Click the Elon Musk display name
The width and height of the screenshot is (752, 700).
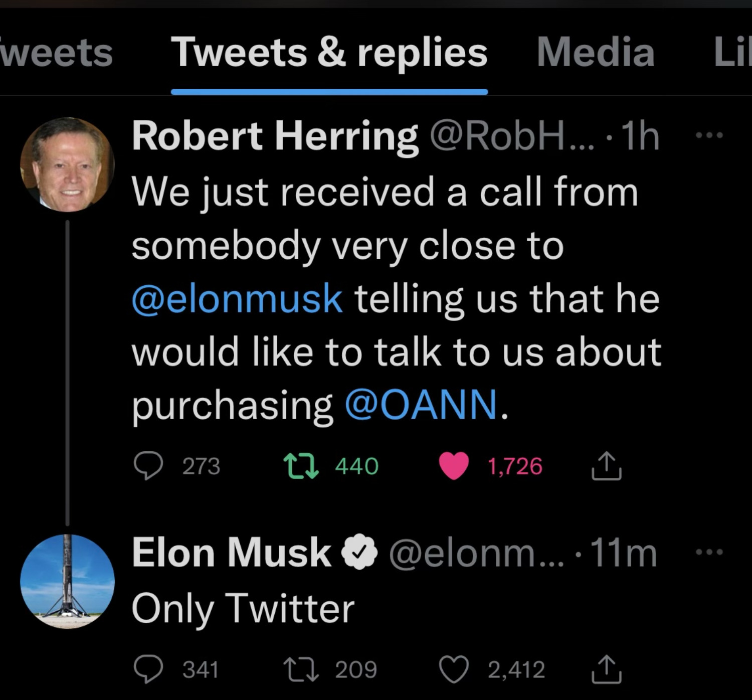(231, 553)
